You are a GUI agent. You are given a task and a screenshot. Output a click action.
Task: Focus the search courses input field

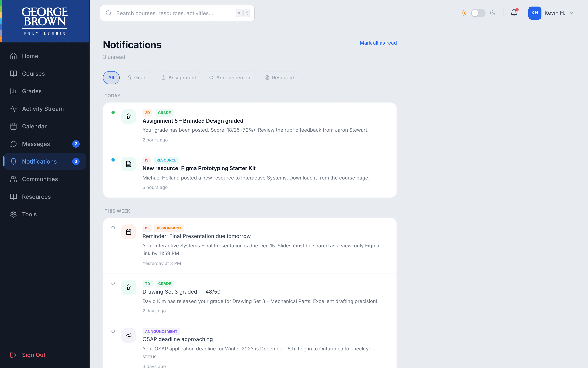[177, 13]
